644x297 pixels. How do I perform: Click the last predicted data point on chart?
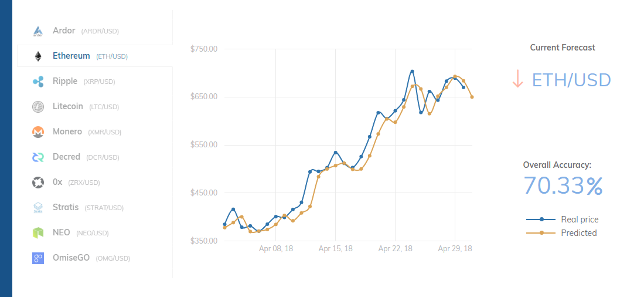(x=472, y=97)
